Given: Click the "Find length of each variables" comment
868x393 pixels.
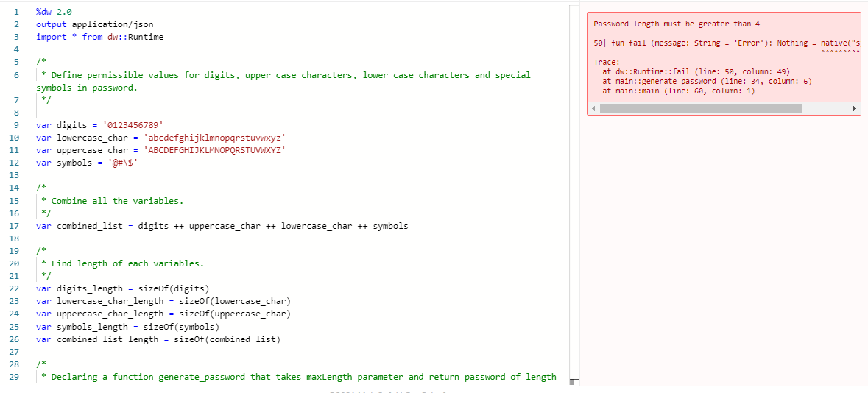Looking at the screenshot, I should pyautogui.click(x=127, y=263).
